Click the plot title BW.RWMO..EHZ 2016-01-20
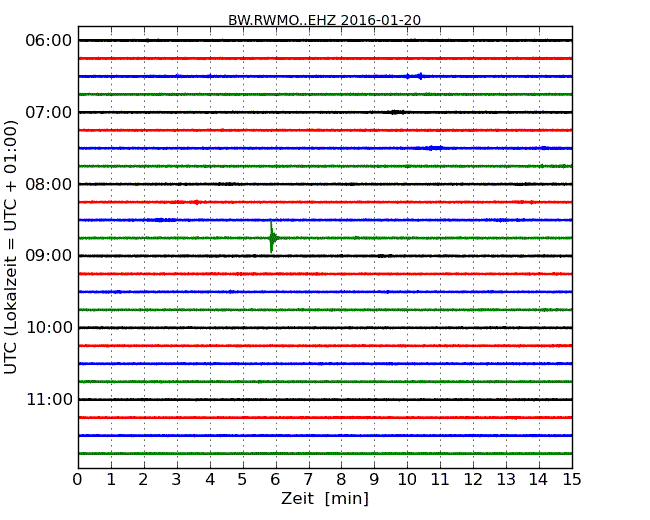This screenshot has width=650, height=520. [x=325, y=20]
